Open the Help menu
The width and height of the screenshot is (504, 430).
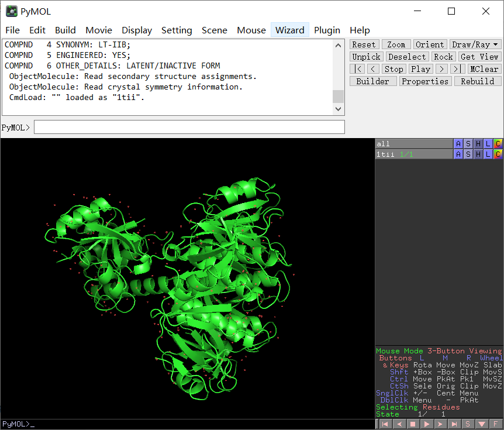360,30
